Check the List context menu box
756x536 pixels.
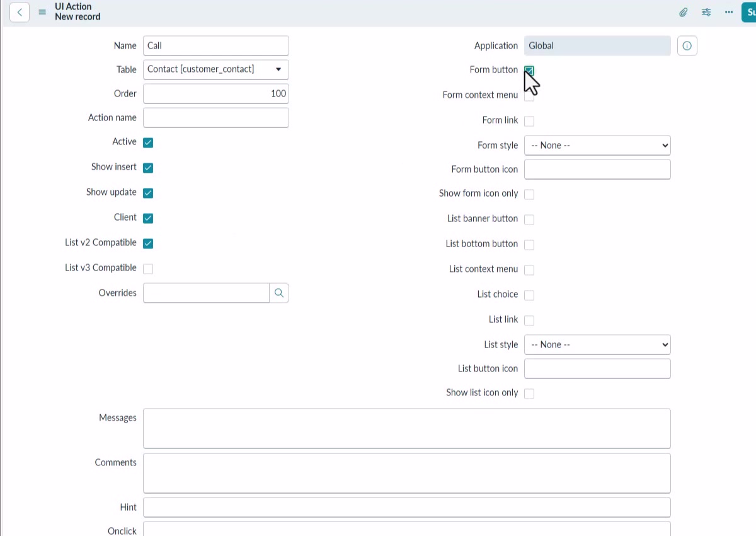[529, 270]
